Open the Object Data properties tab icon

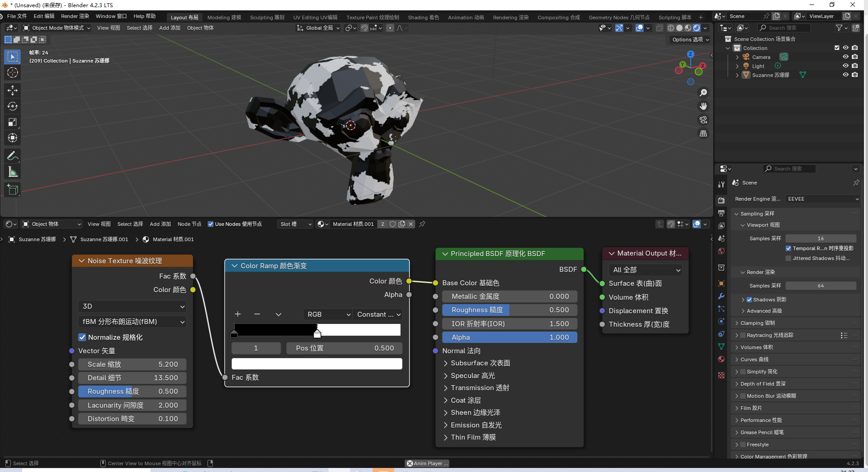click(721, 346)
